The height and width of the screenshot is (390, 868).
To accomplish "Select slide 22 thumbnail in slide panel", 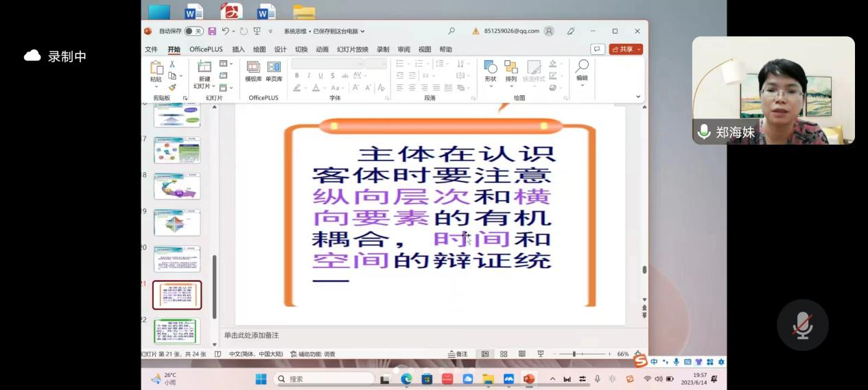I will click(x=177, y=331).
